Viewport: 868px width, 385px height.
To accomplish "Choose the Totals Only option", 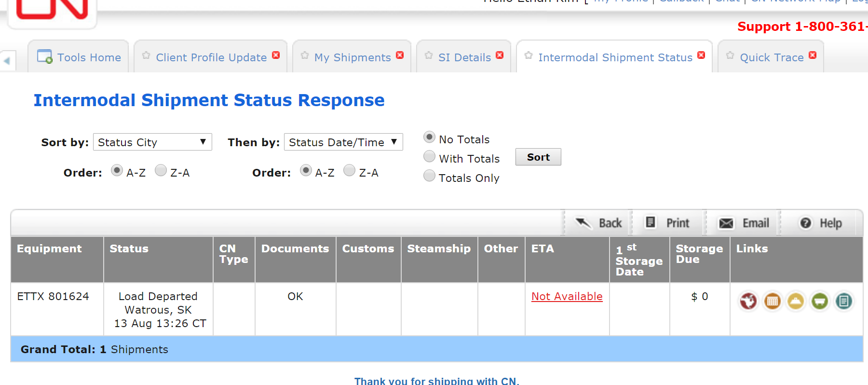I will click(x=429, y=176).
